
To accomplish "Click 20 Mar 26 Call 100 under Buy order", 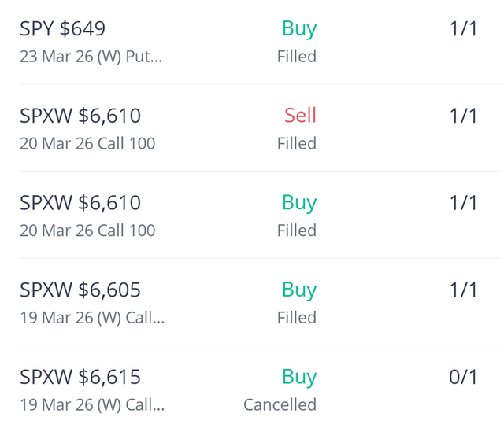I will 87,231.
